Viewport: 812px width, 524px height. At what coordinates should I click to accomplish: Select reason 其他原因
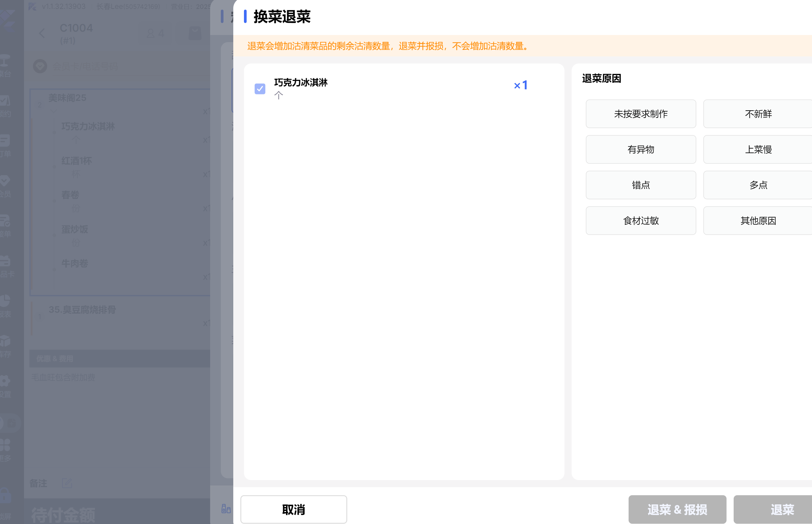click(x=758, y=220)
